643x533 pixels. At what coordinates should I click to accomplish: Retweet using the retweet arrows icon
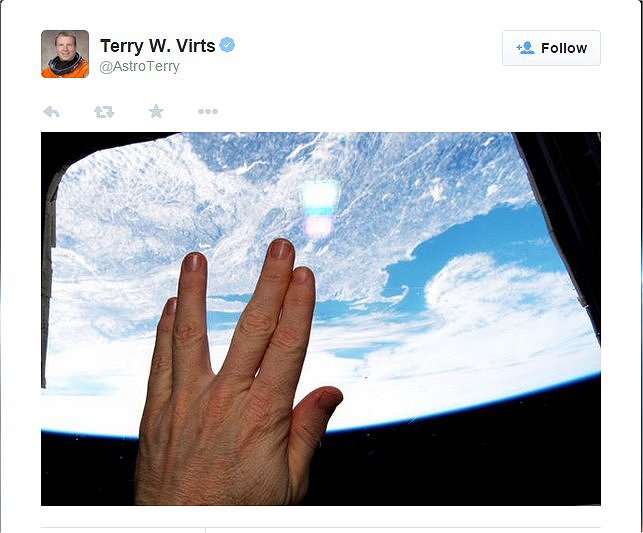click(x=104, y=112)
